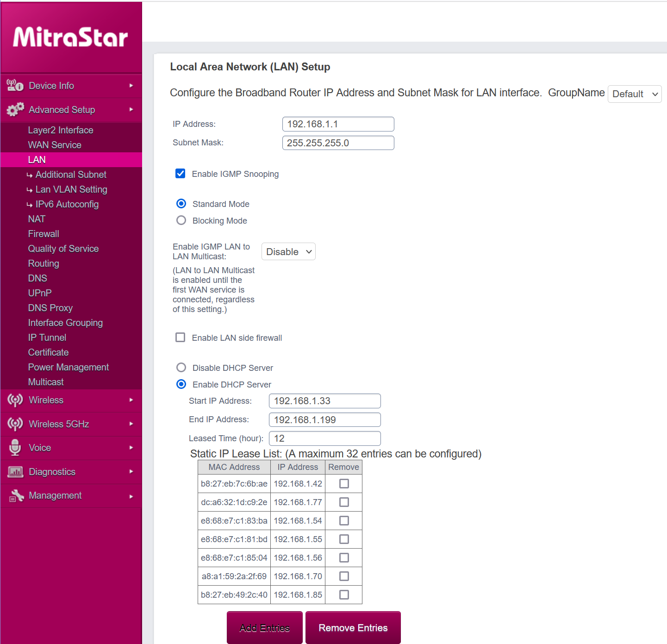Click the MitraStar logo

[70, 37]
